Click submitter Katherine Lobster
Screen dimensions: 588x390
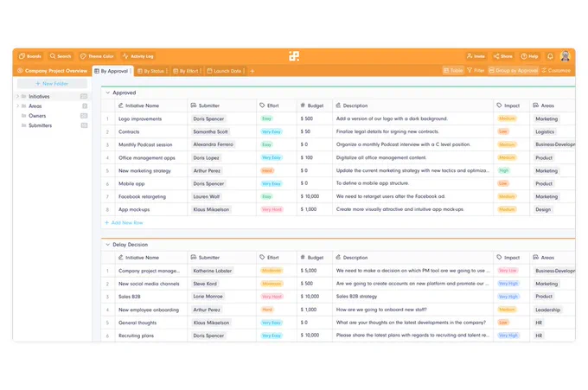[212, 271]
